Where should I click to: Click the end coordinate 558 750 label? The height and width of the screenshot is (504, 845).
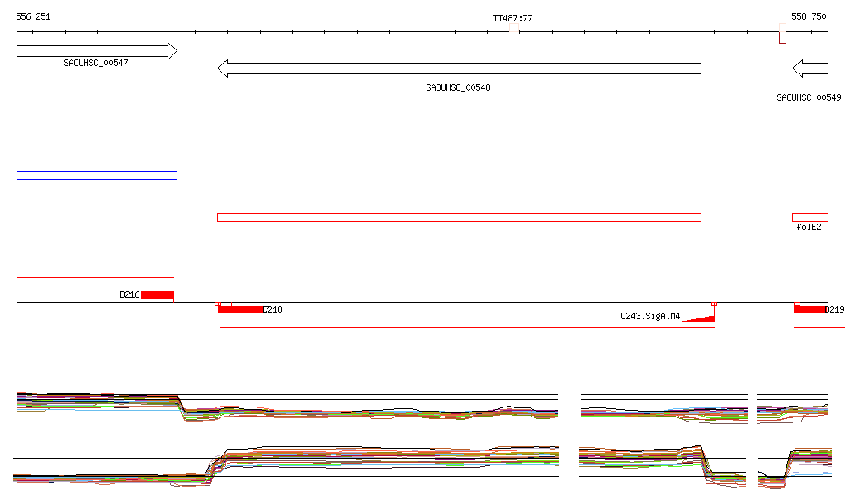click(x=809, y=16)
